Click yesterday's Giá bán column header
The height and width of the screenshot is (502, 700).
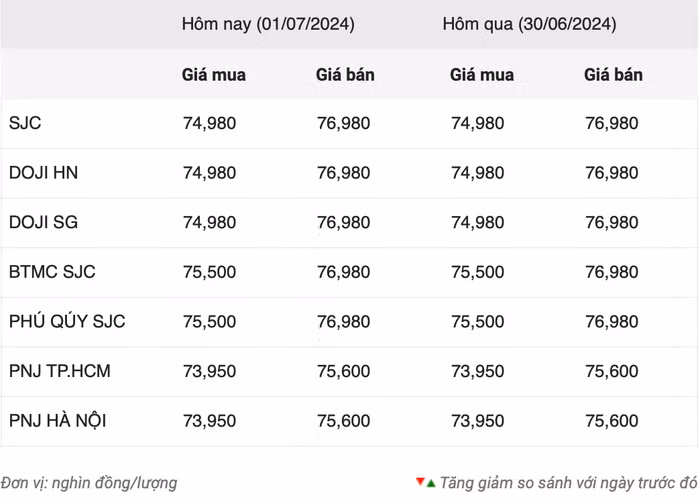613,75
